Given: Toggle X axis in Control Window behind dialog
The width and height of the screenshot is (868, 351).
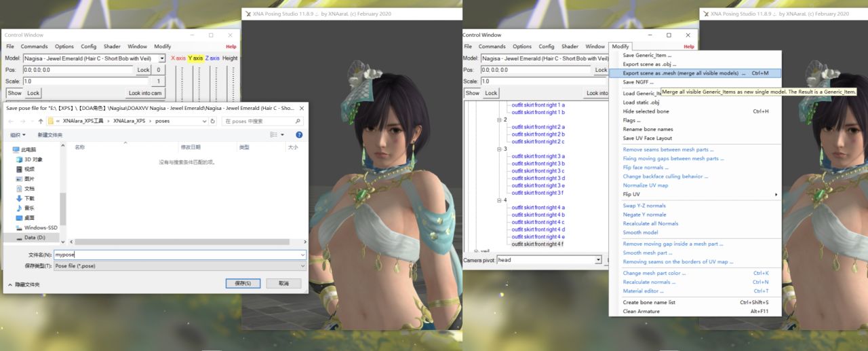Looking at the screenshot, I should pos(178,58).
